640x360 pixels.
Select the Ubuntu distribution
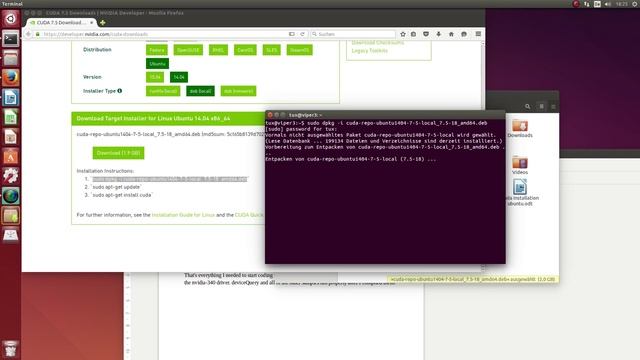point(157,64)
